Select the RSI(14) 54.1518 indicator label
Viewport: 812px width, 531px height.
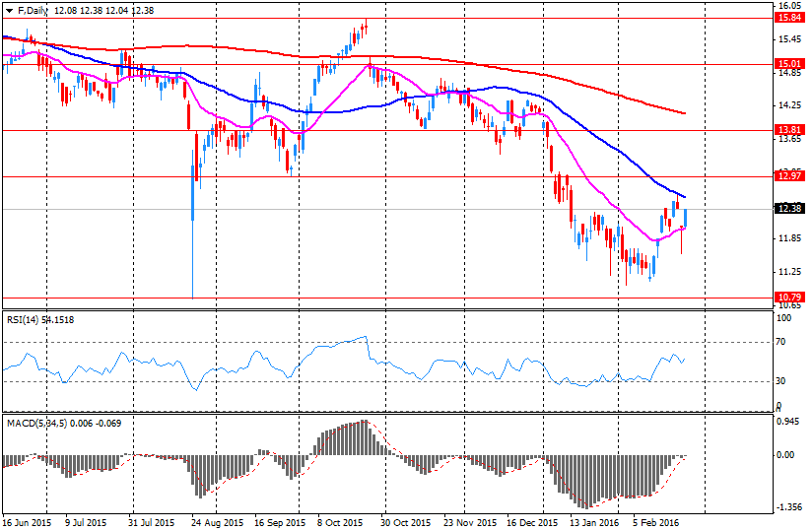click(x=40, y=320)
